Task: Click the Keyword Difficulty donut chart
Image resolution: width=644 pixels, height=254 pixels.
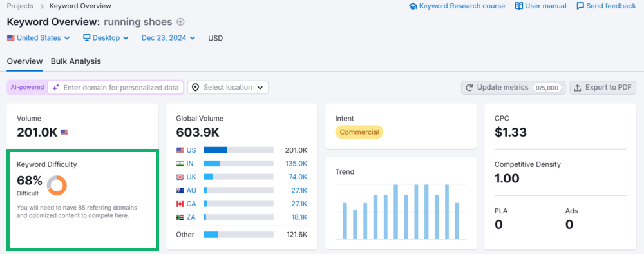Action: [57, 186]
